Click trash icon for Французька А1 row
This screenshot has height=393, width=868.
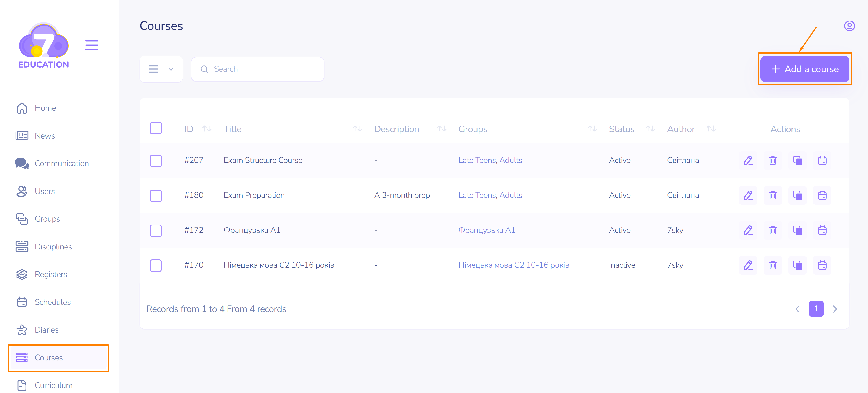click(x=773, y=230)
